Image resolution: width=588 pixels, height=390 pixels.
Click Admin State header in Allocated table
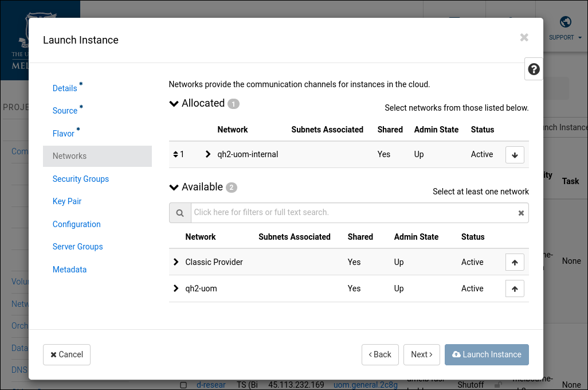point(436,130)
